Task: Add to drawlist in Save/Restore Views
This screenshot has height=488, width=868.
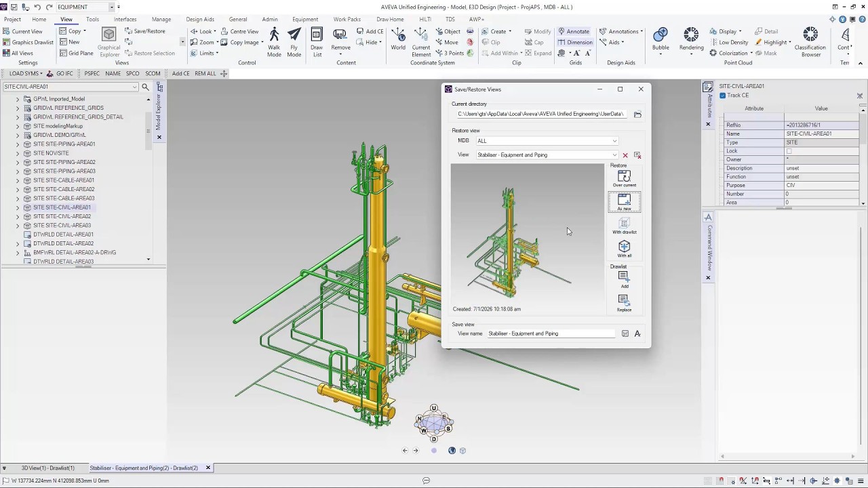Action: pos(624,279)
